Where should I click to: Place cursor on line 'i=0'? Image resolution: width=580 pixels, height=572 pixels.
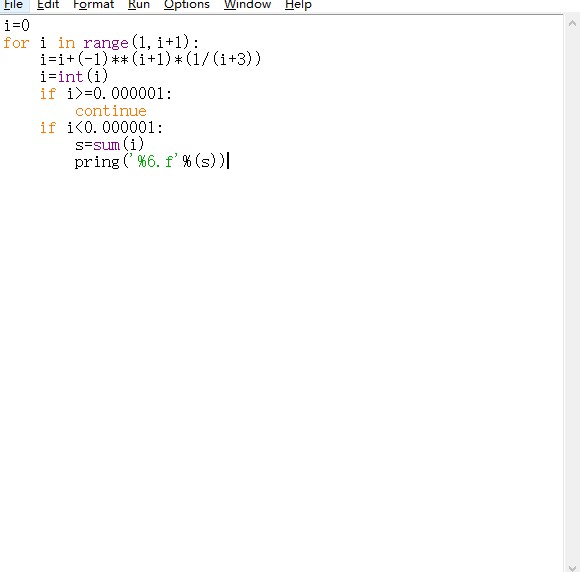[x=17, y=26]
